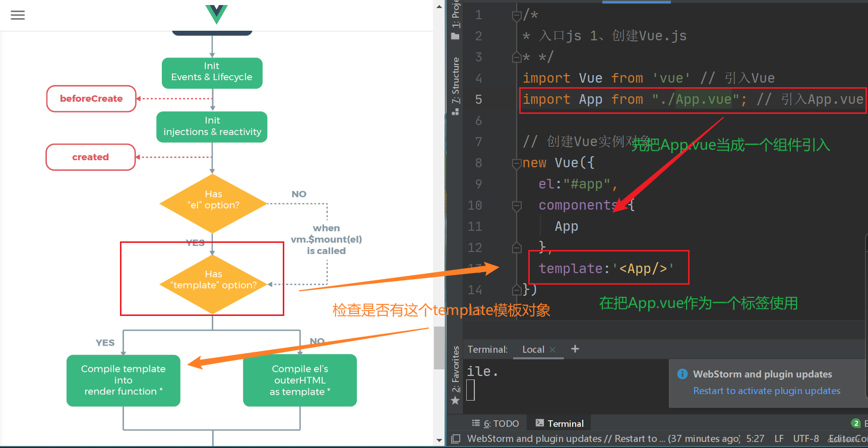868x448 pixels.
Task: Click the Has "el" option? diamond
Action: (213, 204)
